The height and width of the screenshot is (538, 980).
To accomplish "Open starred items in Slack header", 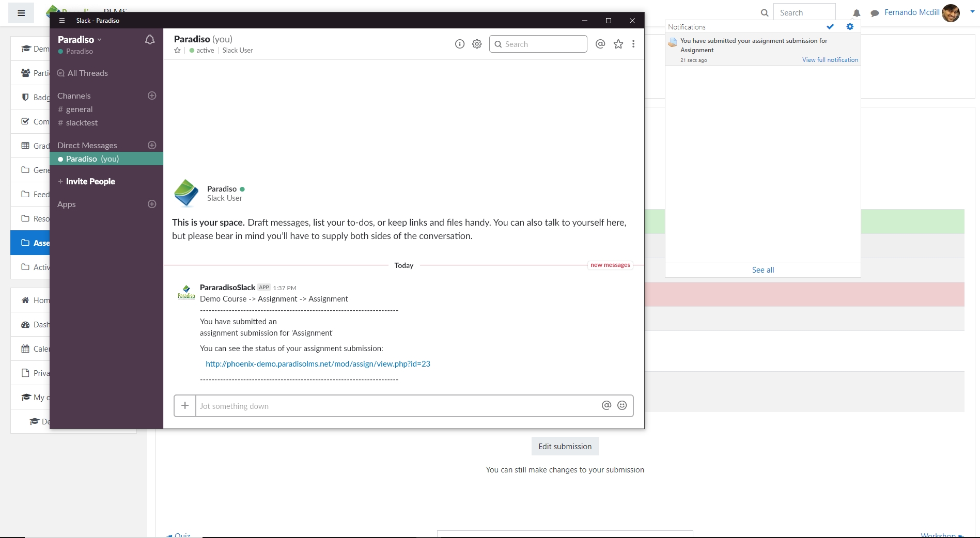I will (x=618, y=44).
